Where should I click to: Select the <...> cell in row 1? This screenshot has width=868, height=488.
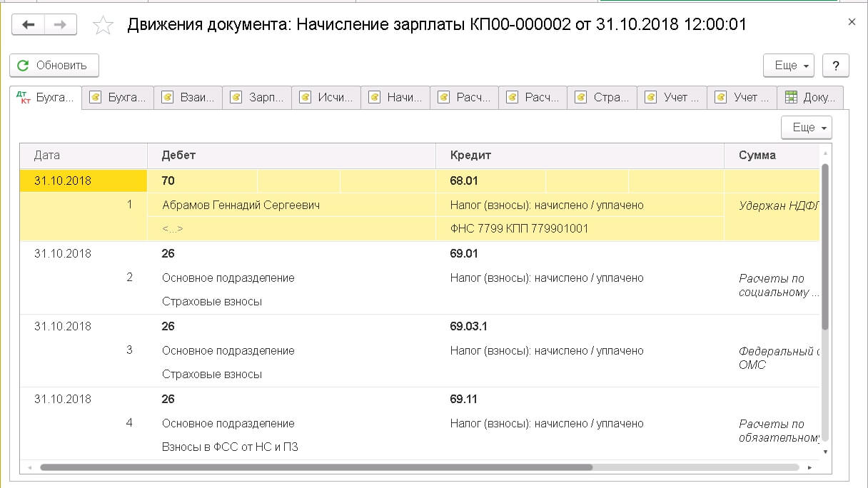tap(292, 229)
